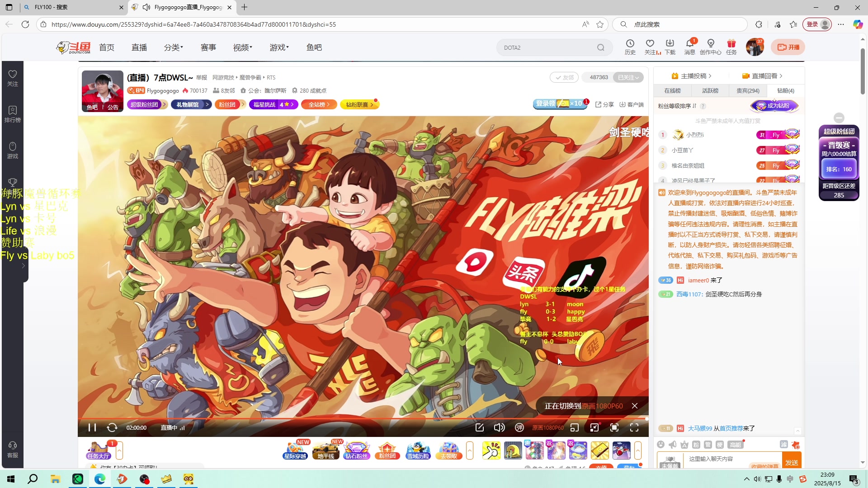This screenshot has height=488, width=868.
Task: Open the 任务 gift tasks icon
Action: [731, 47]
